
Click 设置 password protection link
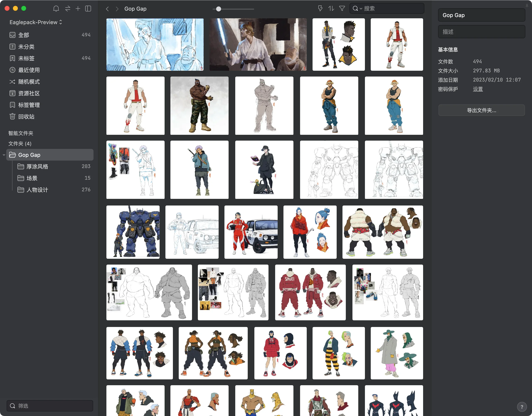click(x=478, y=89)
